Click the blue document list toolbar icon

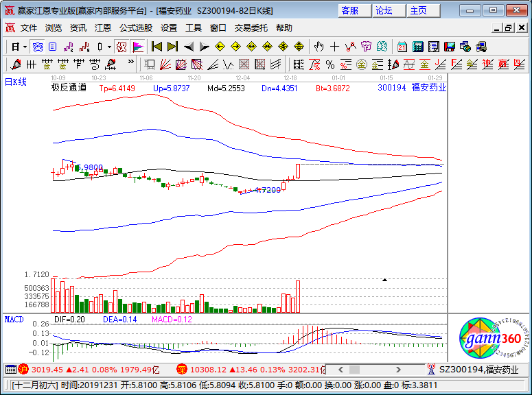coord(53,47)
